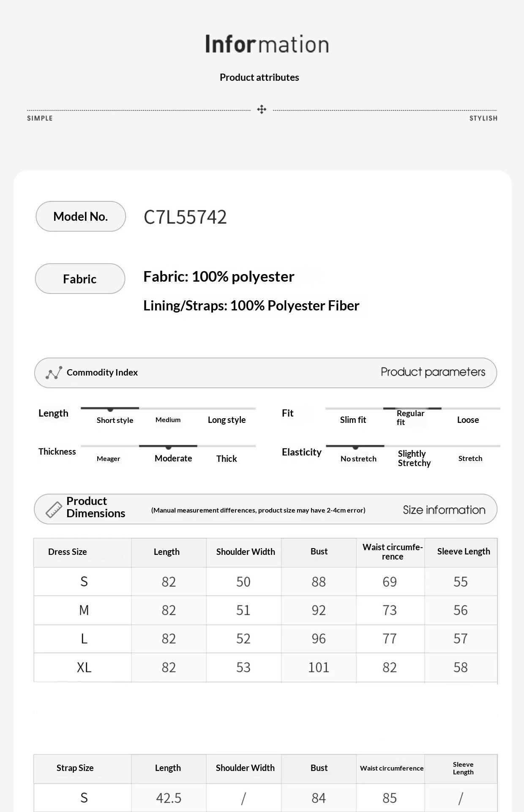The height and width of the screenshot is (812, 524).
Task: Pick the Slightly Stretchy elasticity option
Action: [414, 458]
